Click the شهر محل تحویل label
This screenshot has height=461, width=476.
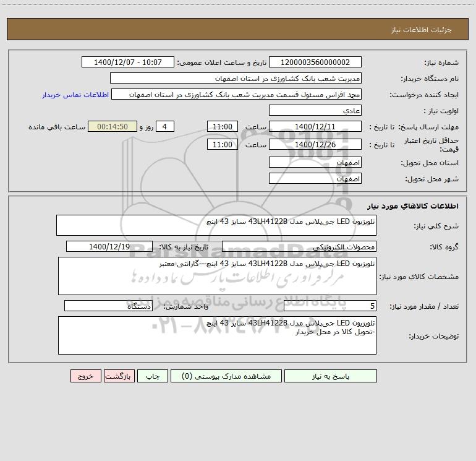431,179
